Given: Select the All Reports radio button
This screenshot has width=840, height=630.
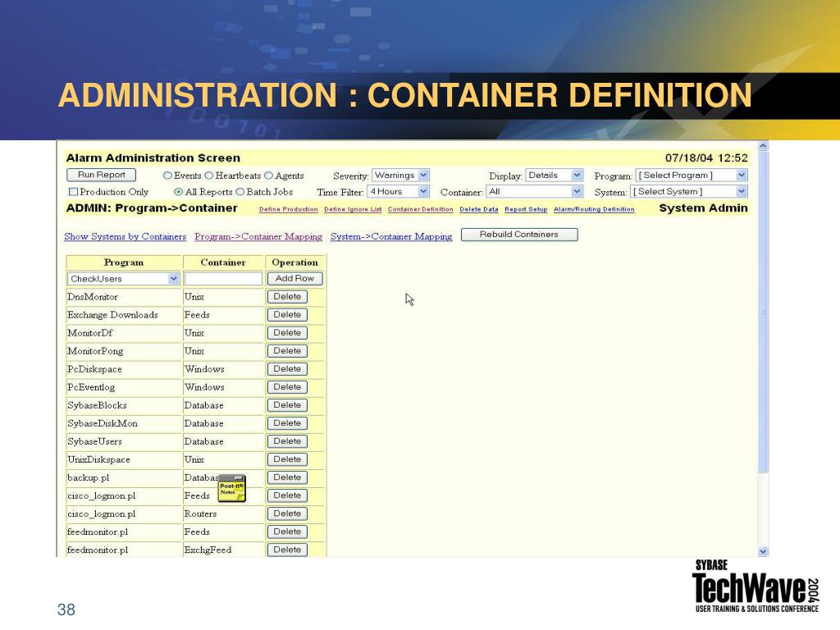Looking at the screenshot, I should point(178,192).
